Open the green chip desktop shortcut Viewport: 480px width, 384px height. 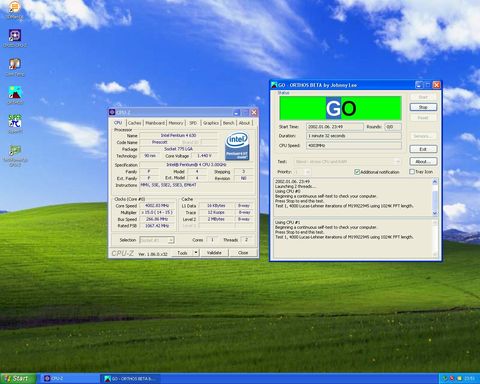[15, 151]
